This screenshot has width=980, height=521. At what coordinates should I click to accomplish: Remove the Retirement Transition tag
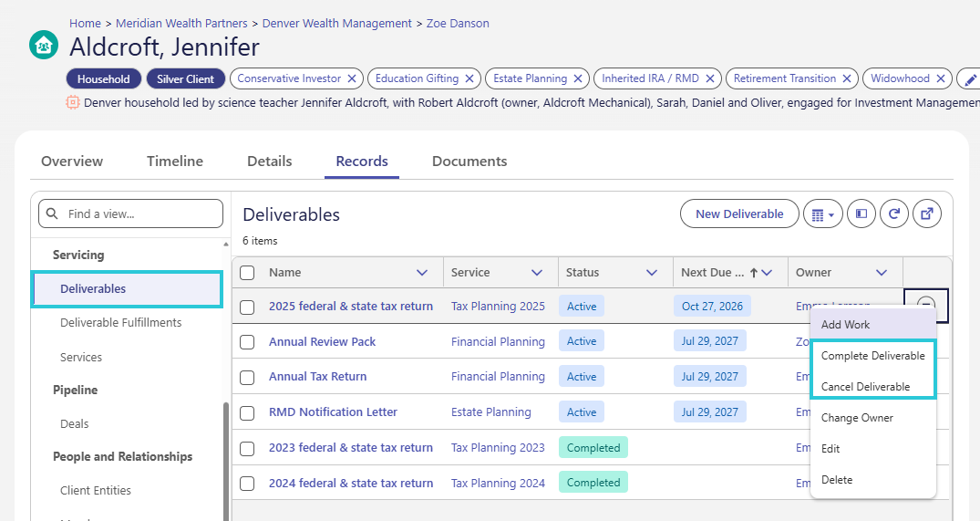pos(847,78)
